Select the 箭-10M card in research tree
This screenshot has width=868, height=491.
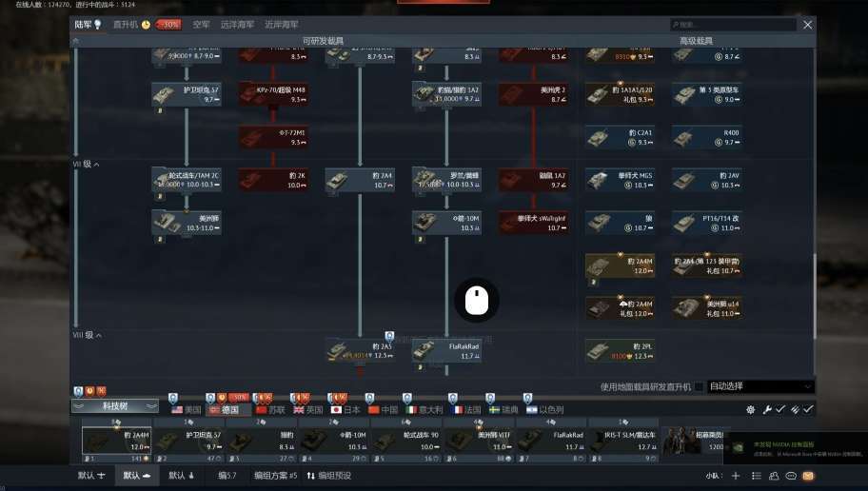pos(446,223)
